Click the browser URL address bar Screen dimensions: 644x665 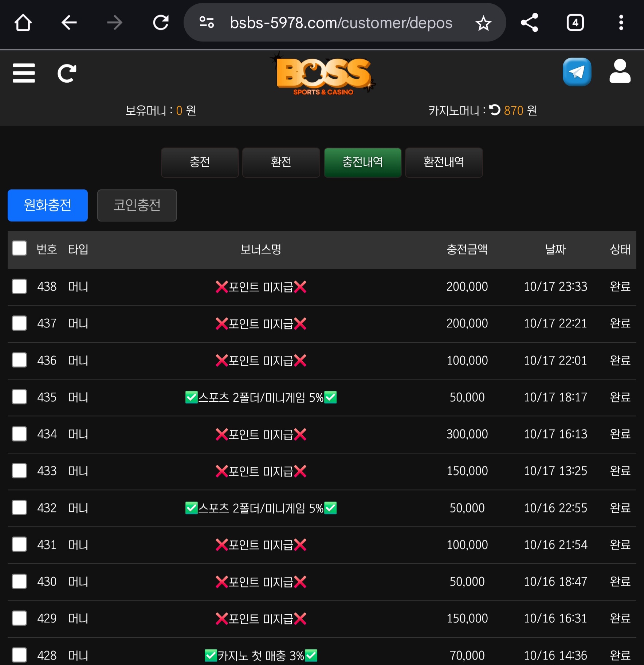point(341,23)
